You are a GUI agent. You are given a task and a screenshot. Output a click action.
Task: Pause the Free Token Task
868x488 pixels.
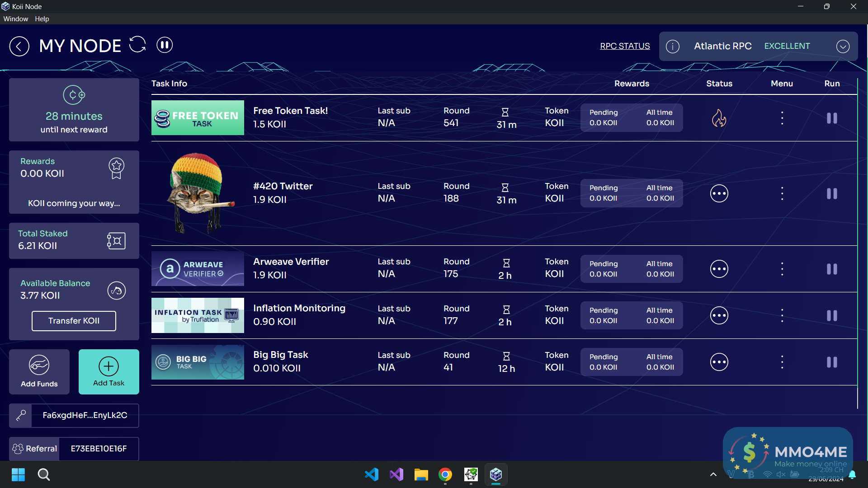pyautogui.click(x=832, y=118)
